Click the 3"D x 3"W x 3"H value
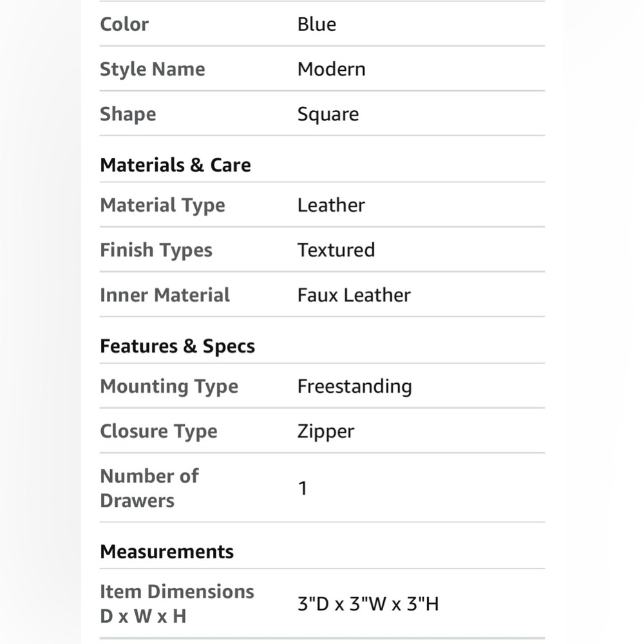Screen dimensions: 644x644 [368, 604]
